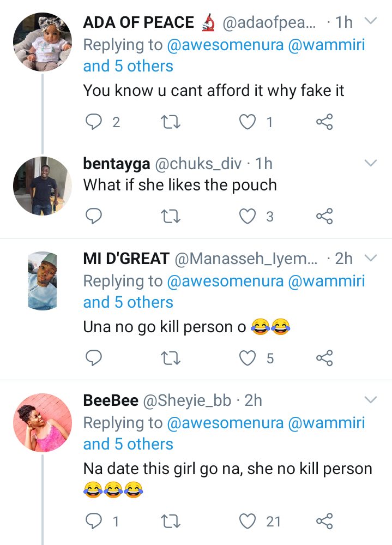Share bentayga's tweet

tap(324, 217)
